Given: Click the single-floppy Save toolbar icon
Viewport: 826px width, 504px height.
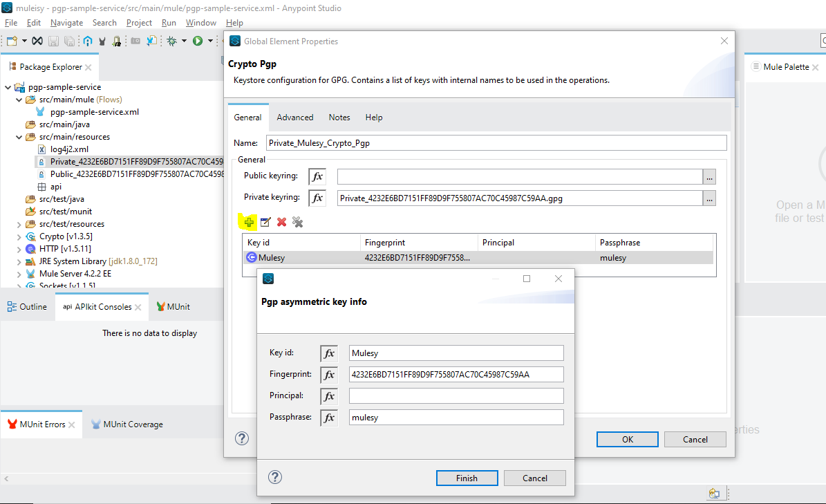Looking at the screenshot, I should click(53, 41).
